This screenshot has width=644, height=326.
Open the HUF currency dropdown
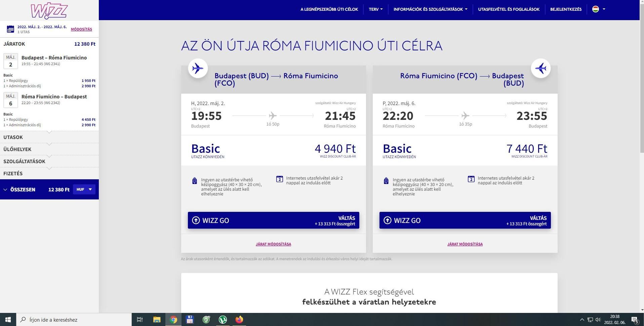click(x=84, y=189)
